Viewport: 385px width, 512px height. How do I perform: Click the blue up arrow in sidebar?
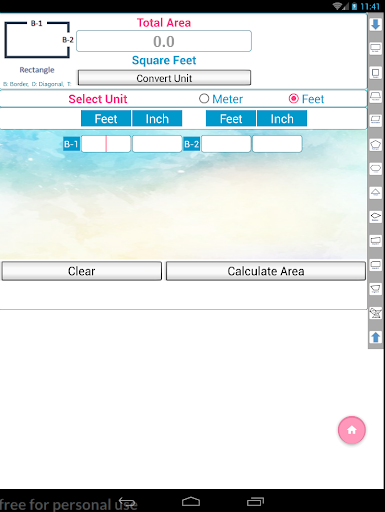[x=376, y=337]
